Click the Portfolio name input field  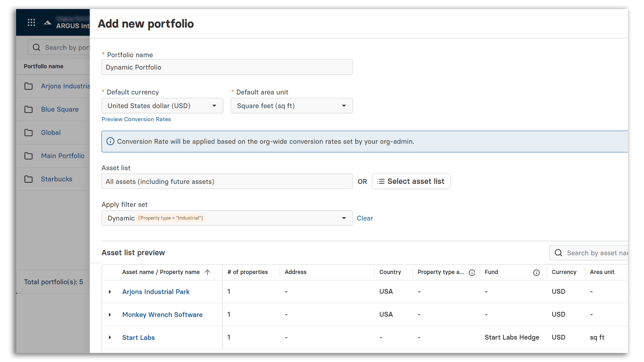(227, 67)
